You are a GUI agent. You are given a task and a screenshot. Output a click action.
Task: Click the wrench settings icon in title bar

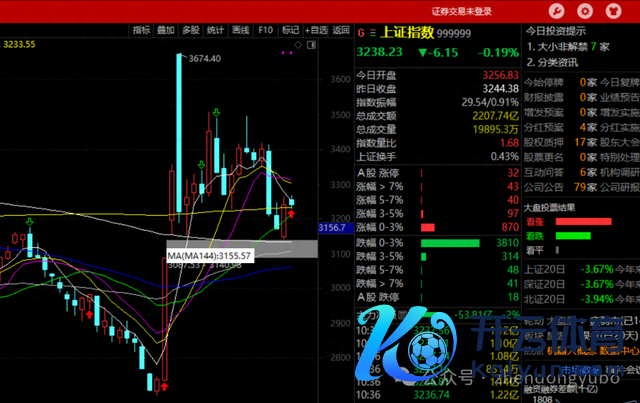(557, 11)
